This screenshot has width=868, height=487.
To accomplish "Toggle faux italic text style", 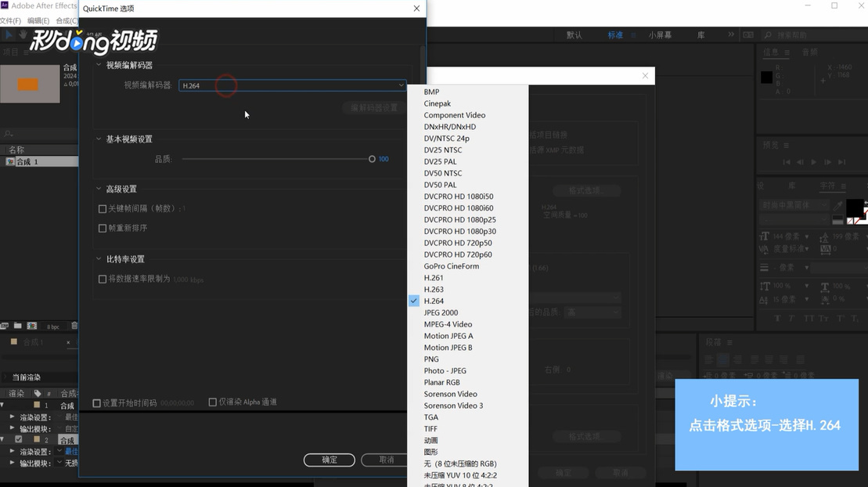I will (x=791, y=319).
